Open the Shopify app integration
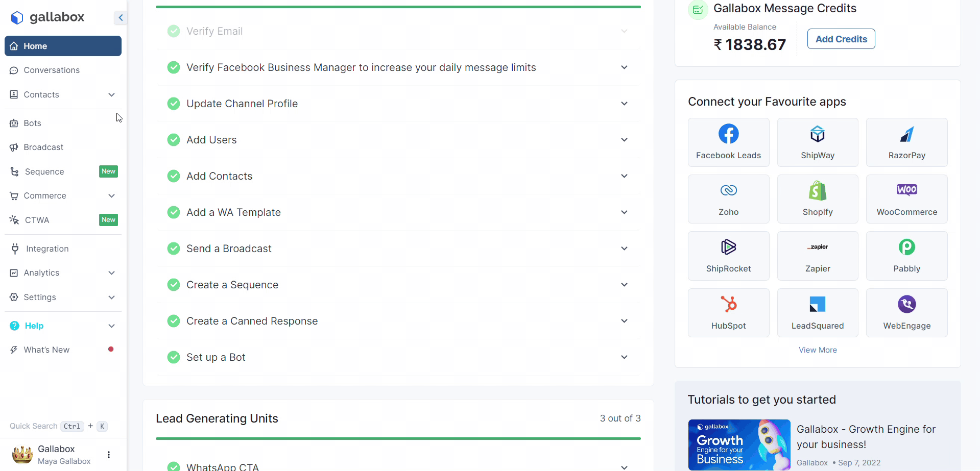 click(x=817, y=199)
